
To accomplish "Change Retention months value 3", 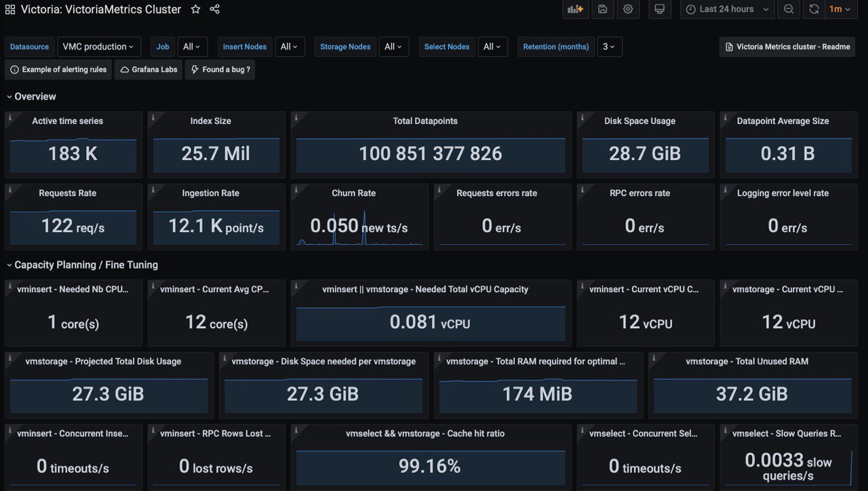I will (610, 47).
